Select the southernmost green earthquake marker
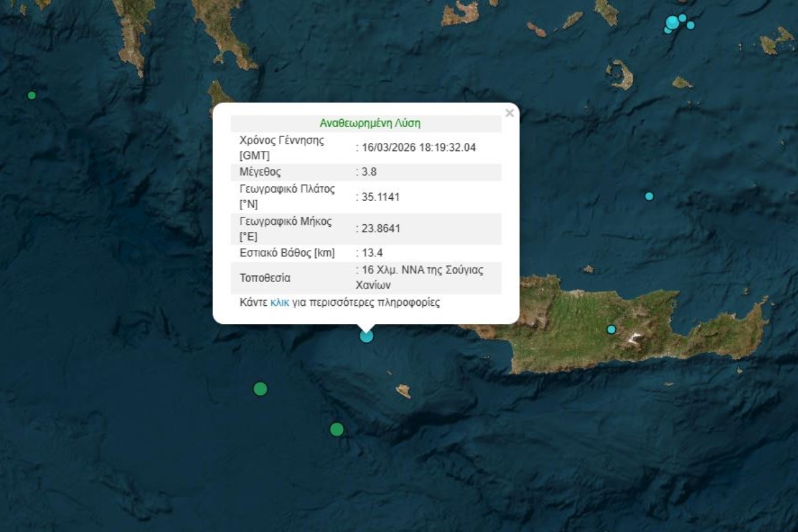The width and height of the screenshot is (798, 532). point(337,430)
